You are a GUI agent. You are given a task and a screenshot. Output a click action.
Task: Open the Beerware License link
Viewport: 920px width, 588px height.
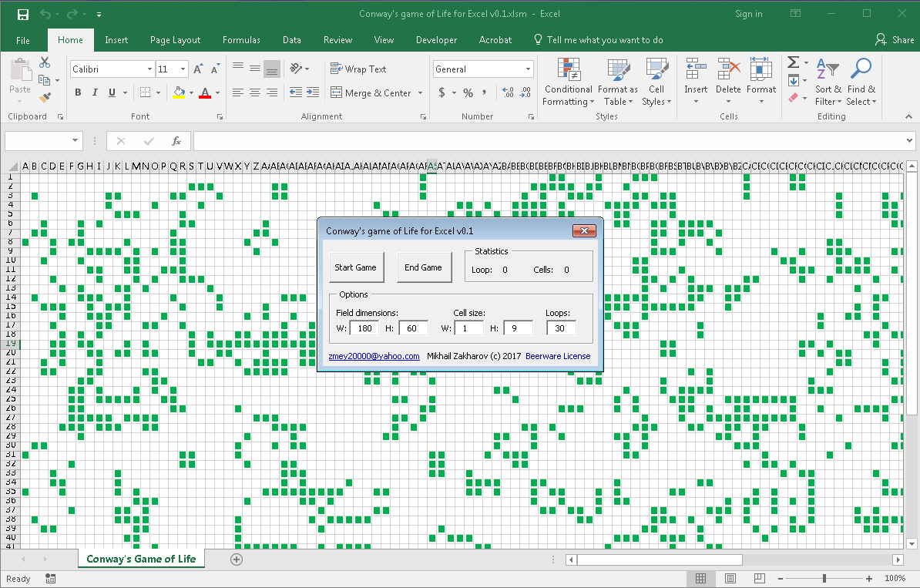(558, 356)
